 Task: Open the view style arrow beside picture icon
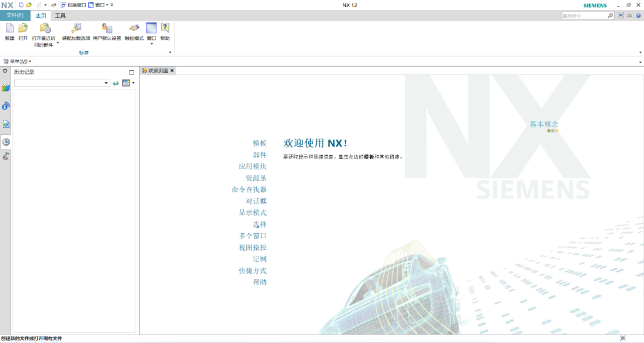[133, 83]
